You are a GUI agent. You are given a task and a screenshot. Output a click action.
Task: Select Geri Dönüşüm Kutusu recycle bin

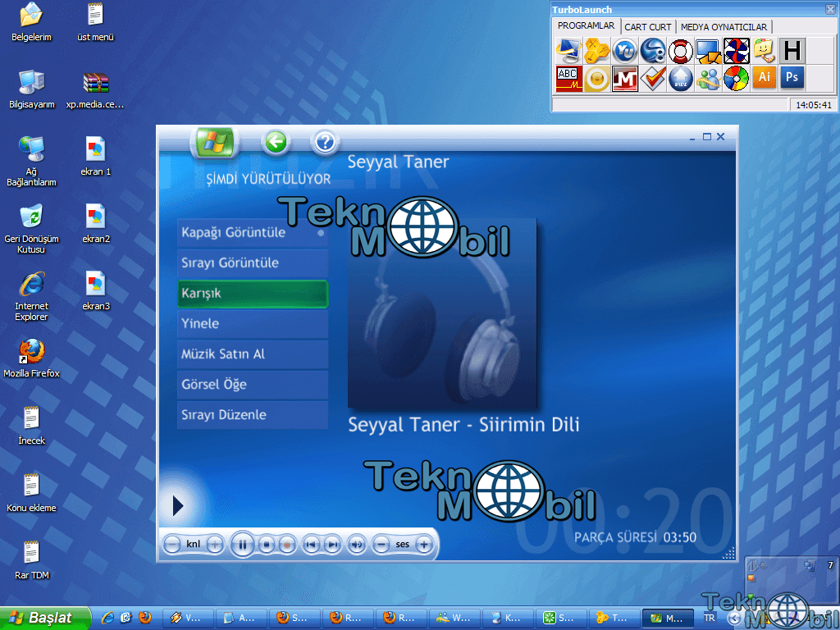pos(31,228)
